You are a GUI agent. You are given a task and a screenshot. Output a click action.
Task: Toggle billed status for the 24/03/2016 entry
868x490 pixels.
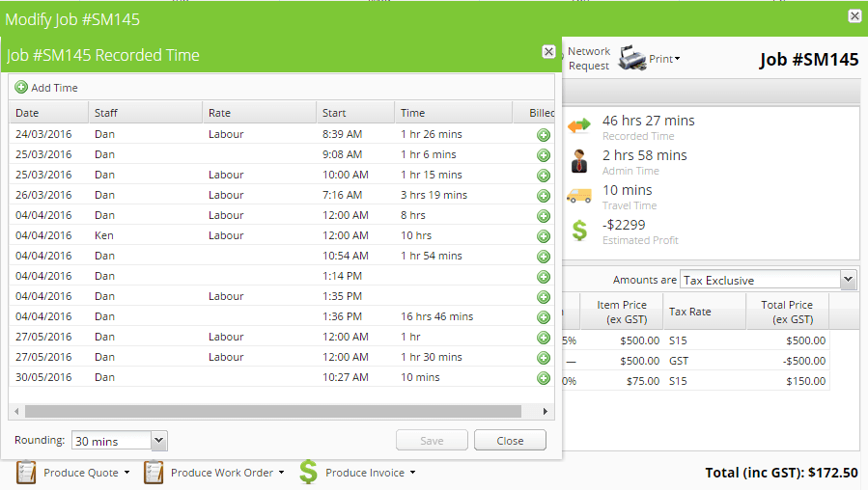click(x=544, y=135)
